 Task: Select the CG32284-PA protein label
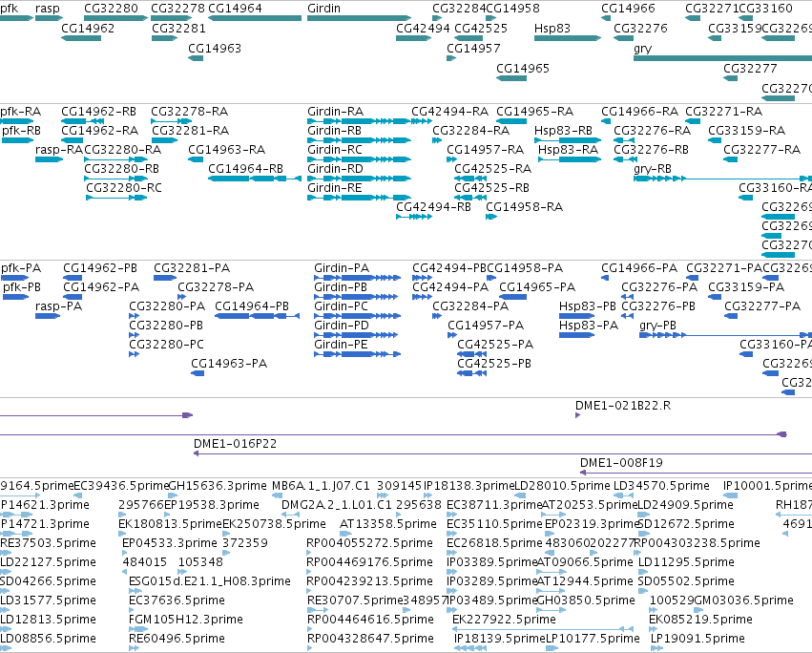click(470, 306)
